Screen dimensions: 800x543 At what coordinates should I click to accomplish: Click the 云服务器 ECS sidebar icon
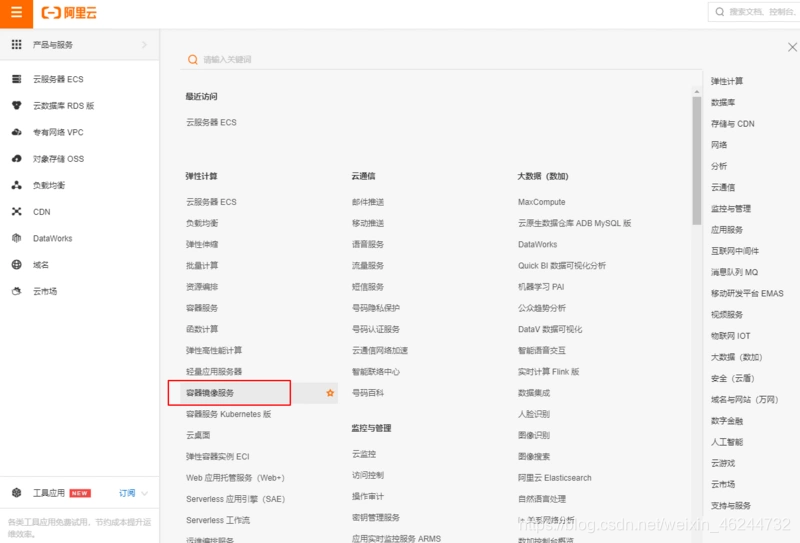click(x=16, y=79)
